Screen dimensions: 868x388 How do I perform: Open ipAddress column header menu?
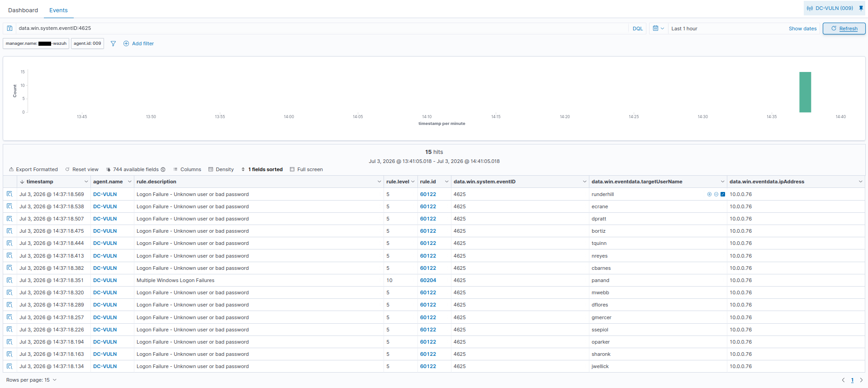860,182
